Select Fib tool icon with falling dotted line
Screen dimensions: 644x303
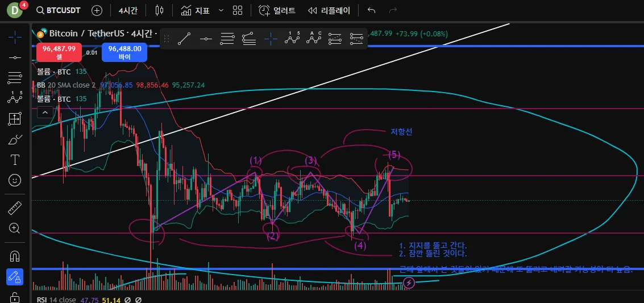[x=356, y=39]
